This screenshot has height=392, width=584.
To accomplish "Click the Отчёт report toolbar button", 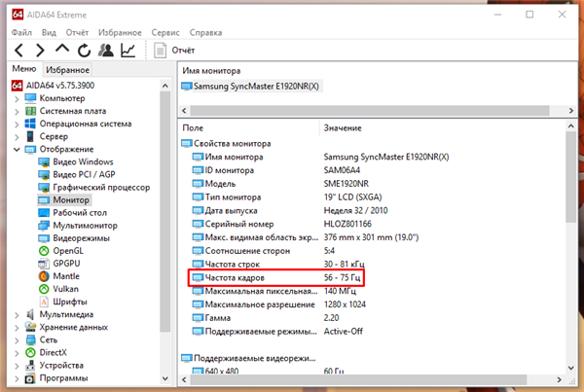I will click(x=174, y=51).
